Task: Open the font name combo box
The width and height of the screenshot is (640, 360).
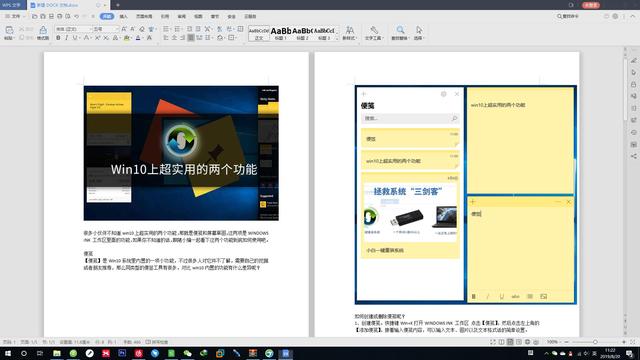Action: 73,29
